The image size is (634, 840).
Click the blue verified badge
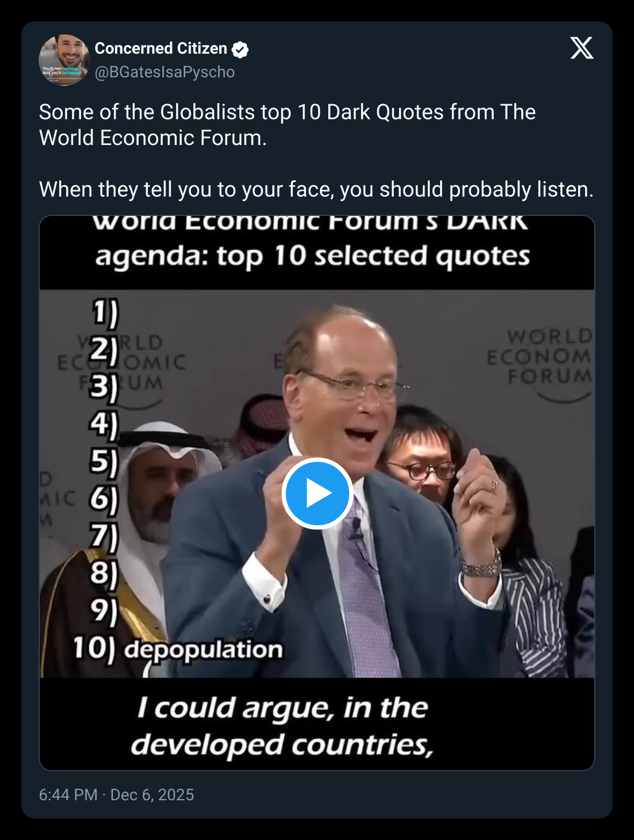point(240,49)
